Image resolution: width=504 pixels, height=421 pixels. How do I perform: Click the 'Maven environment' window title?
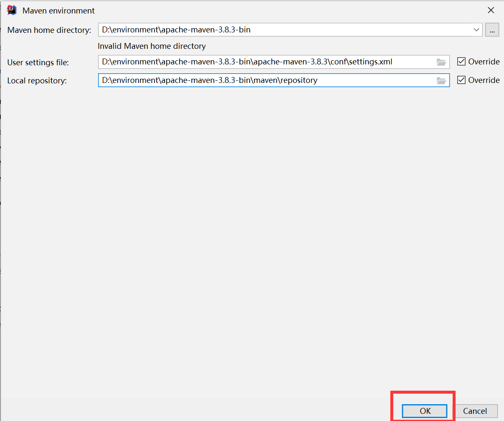point(59,11)
